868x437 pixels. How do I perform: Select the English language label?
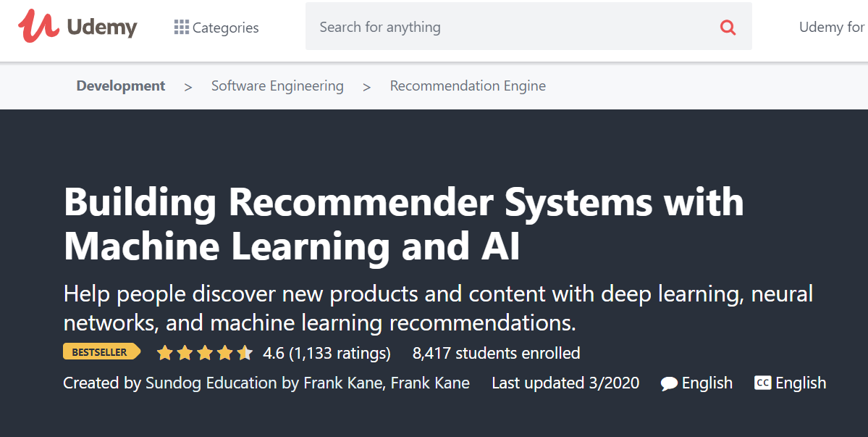pos(708,383)
